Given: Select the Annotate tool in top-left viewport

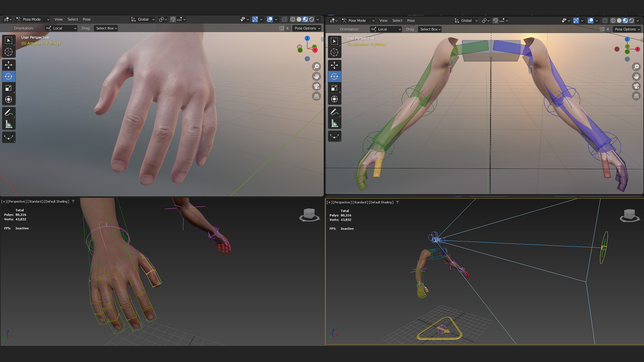Looking at the screenshot, I should point(9,113).
